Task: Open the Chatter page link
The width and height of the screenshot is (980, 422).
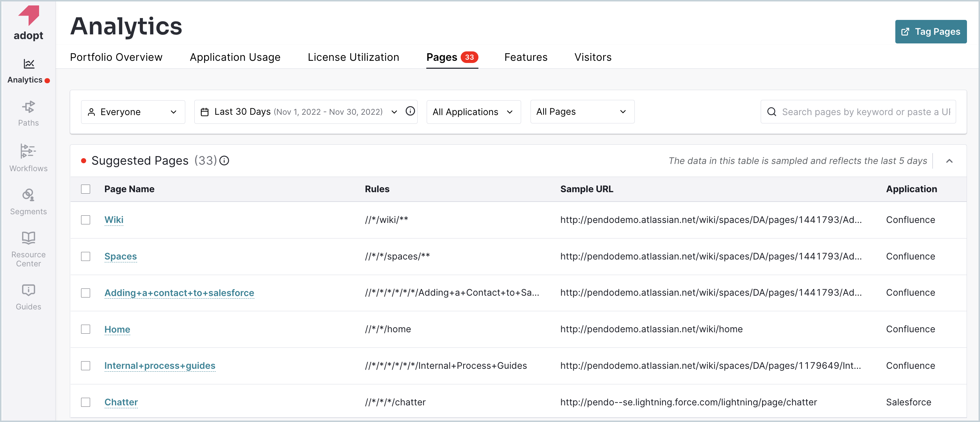Action: pos(121,402)
